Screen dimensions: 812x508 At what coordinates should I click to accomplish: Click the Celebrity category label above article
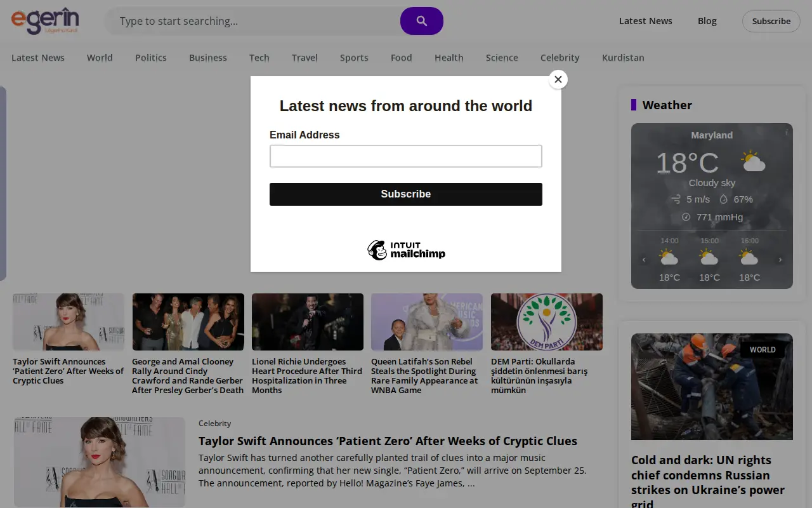(x=214, y=424)
